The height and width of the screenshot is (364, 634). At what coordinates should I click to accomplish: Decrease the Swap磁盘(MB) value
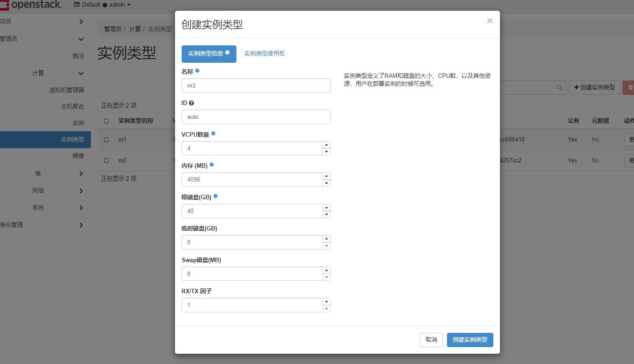coord(327,277)
